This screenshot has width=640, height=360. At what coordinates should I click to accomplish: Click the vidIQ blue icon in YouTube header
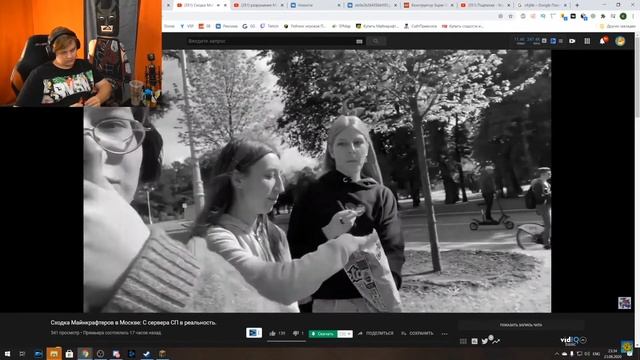coord(553,41)
